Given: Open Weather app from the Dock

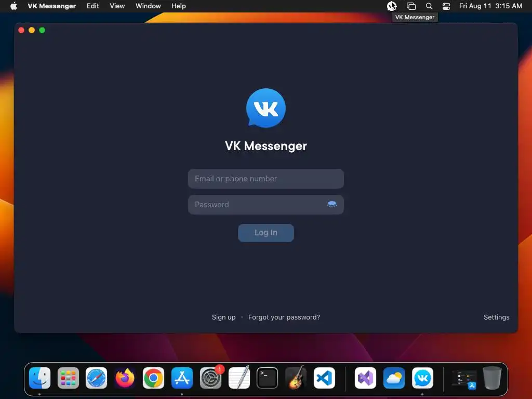Looking at the screenshot, I should click(394, 378).
